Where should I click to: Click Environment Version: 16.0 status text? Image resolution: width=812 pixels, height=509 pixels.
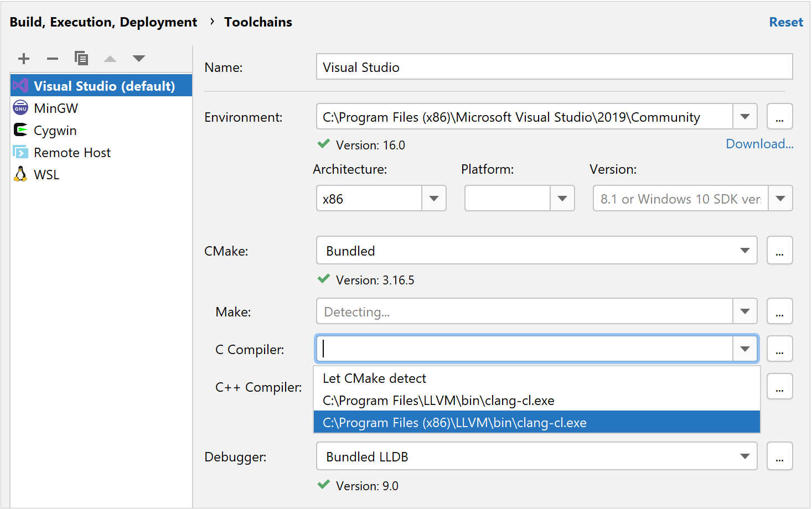[370, 145]
